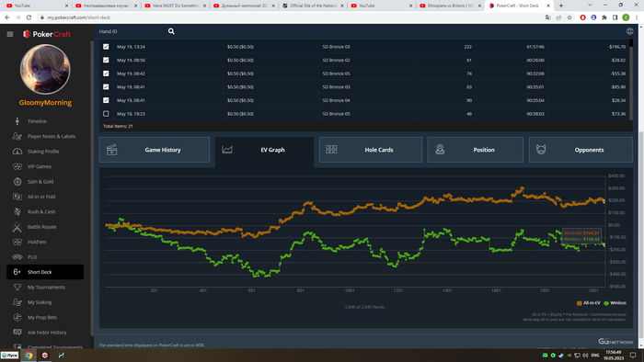Uncheck the May 19, 08:50 session
This screenshot has width=644, height=362.
pyautogui.click(x=106, y=61)
